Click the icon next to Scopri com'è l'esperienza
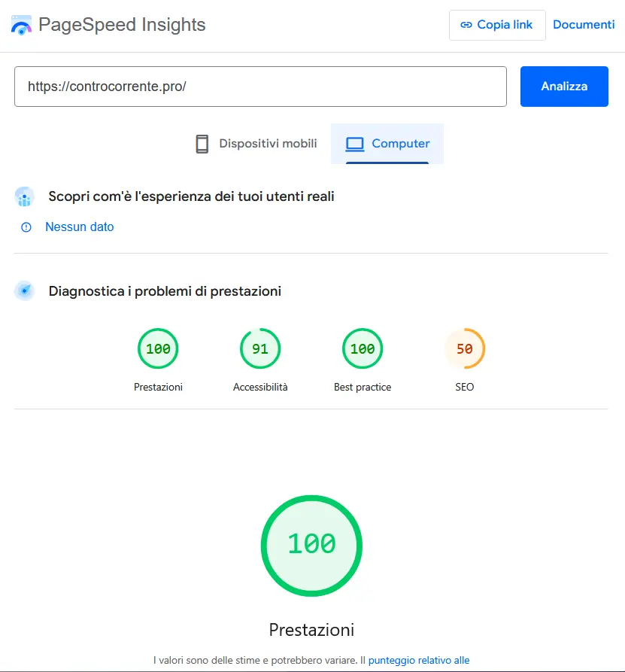 tap(24, 196)
